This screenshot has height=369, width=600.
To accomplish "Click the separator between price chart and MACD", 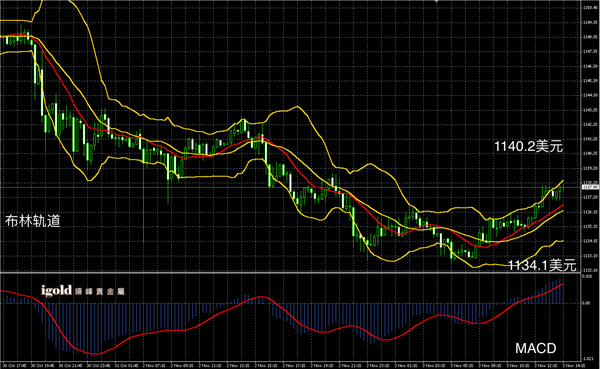I will click(291, 273).
